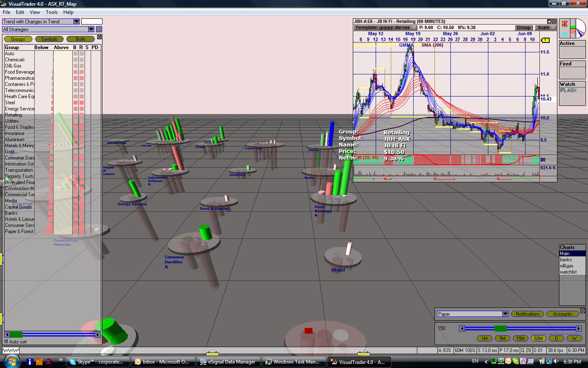Maximize the JBH-ASX chart panel
The image size is (588, 368).
pyautogui.click(x=550, y=21)
